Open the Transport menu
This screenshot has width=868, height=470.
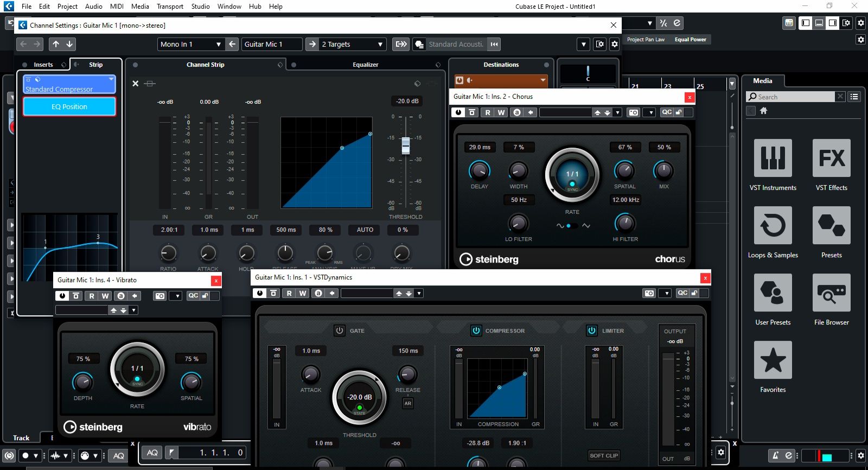click(170, 6)
